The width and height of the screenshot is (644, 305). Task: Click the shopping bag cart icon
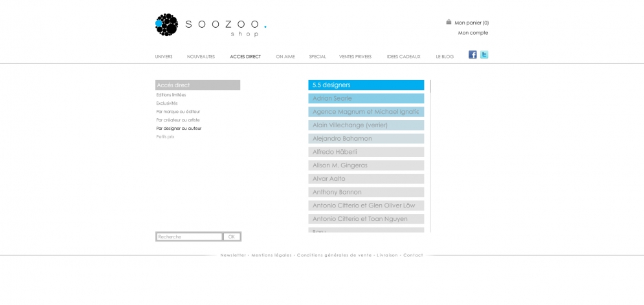click(449, 22)
